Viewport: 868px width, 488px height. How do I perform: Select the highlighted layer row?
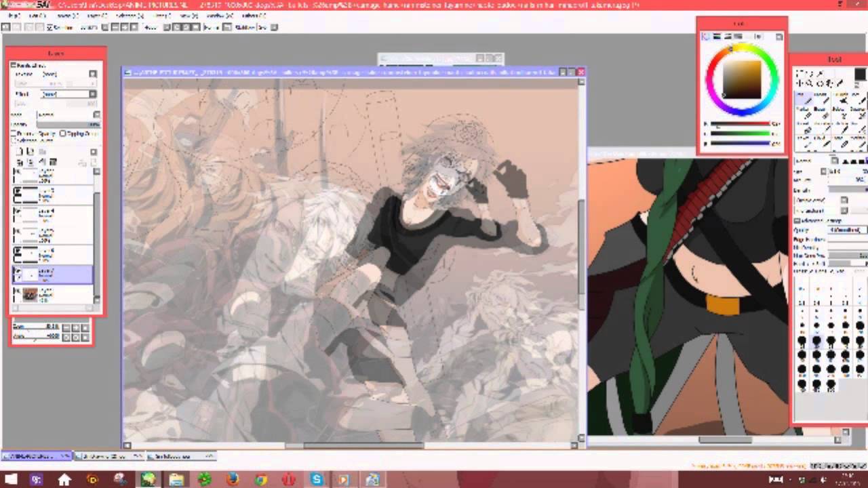click(53, 274)
